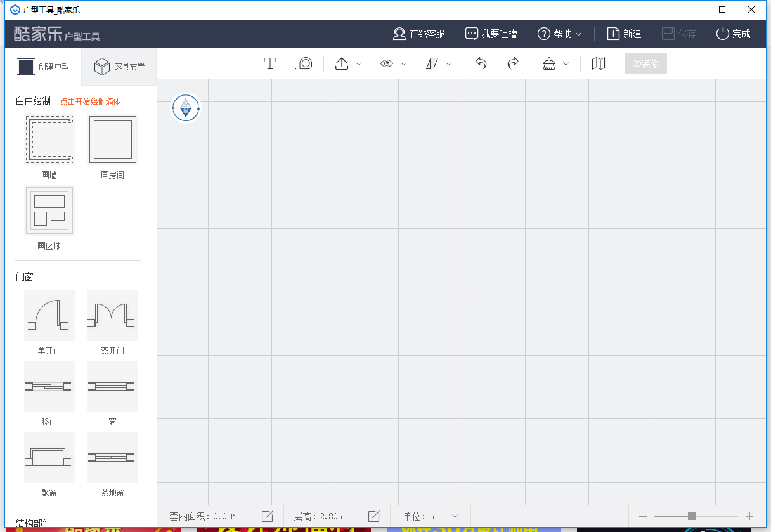The width and height of the screenshot is (771, 532).
Task: Open the floor plan map view icon
Action: pos(598,63)
